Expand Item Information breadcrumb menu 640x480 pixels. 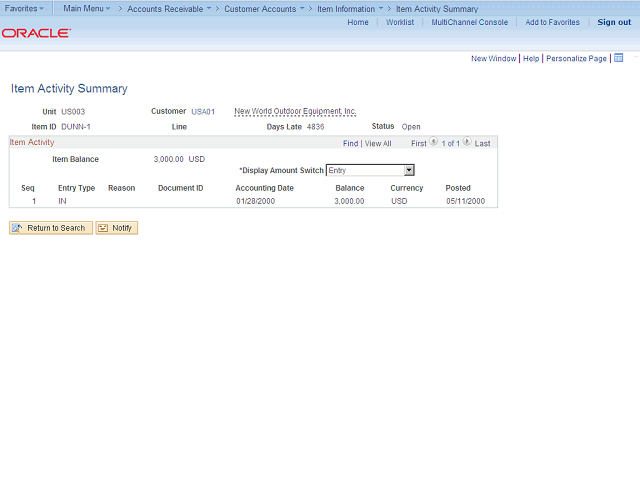coord(350,9)
